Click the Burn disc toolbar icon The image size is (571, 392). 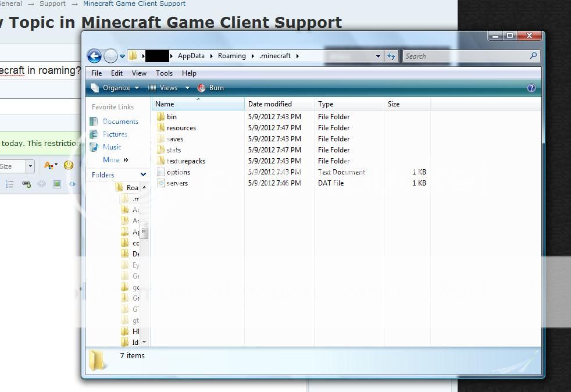(x=202, y=88)
